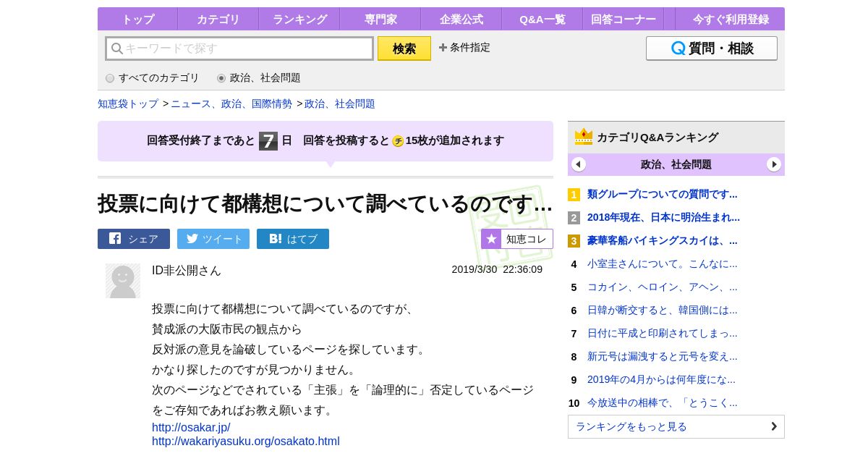Image resolution: width=868 pixels, height=456 pixels.
Task: Open rank 5 コカイン、ヘロイン link
Action: tap(663, 287)
